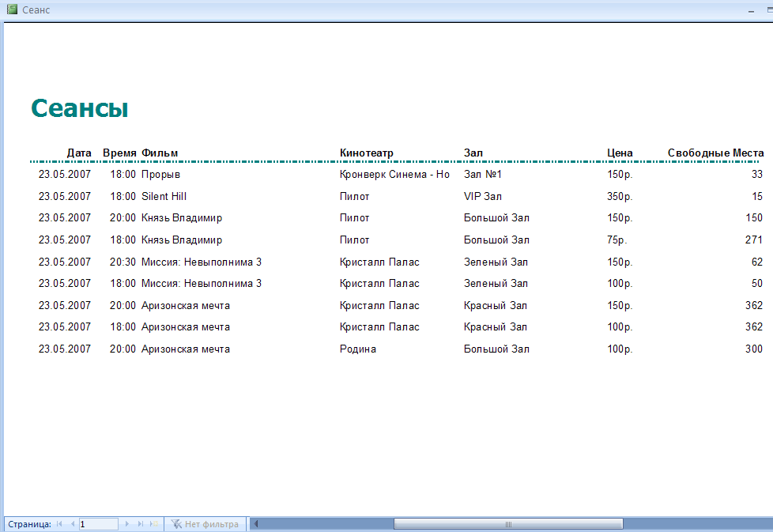Click the free seats value '271'
The width and height of the screenshot is (773, 532).
(754, 240)
